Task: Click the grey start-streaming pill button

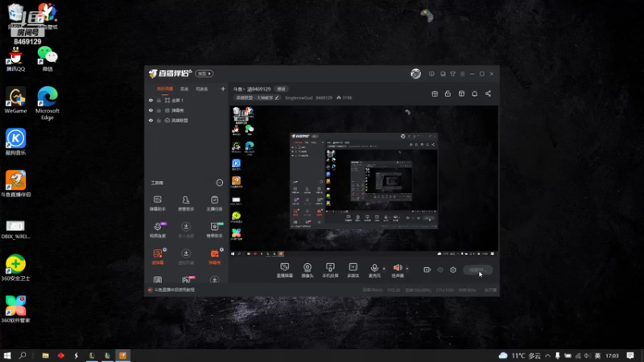Action: [477, 270]
